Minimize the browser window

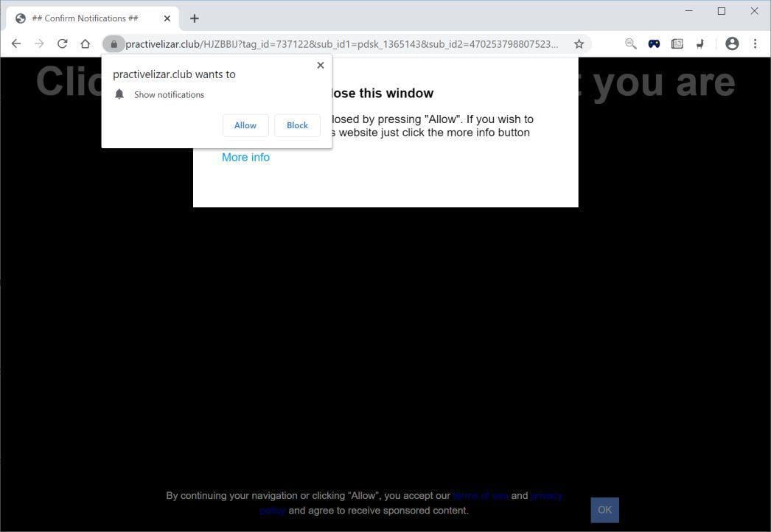coord(689,11)
